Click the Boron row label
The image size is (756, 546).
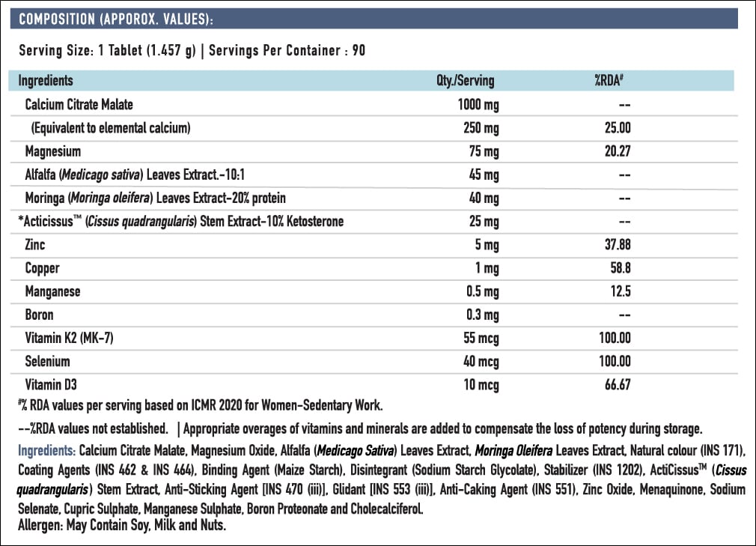[40, 315]
